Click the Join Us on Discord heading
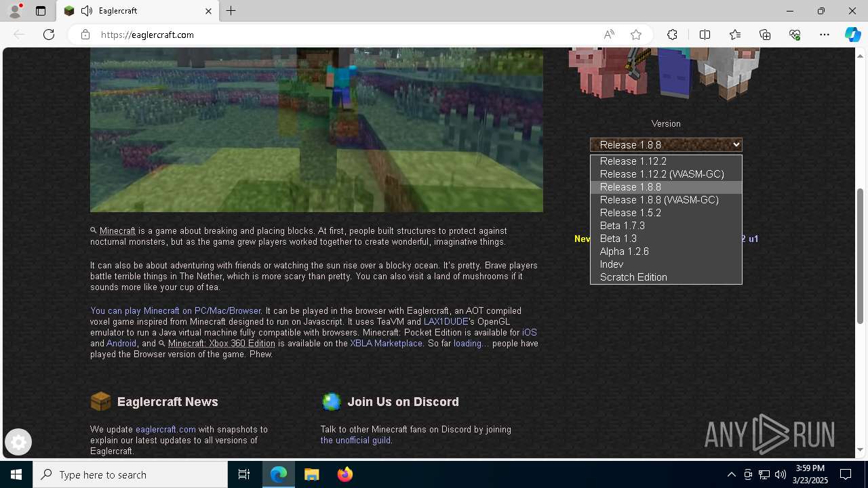This screenshot has width=868, height=488. [x=403, y=402]
